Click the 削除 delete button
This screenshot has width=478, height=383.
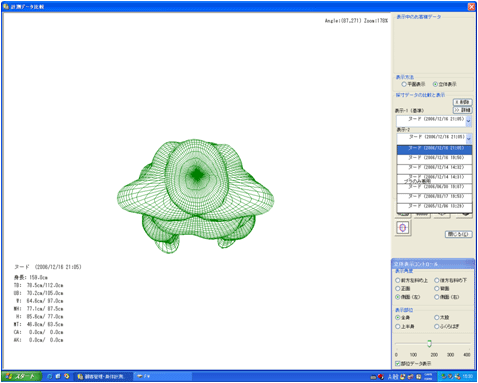click(462, 102)
